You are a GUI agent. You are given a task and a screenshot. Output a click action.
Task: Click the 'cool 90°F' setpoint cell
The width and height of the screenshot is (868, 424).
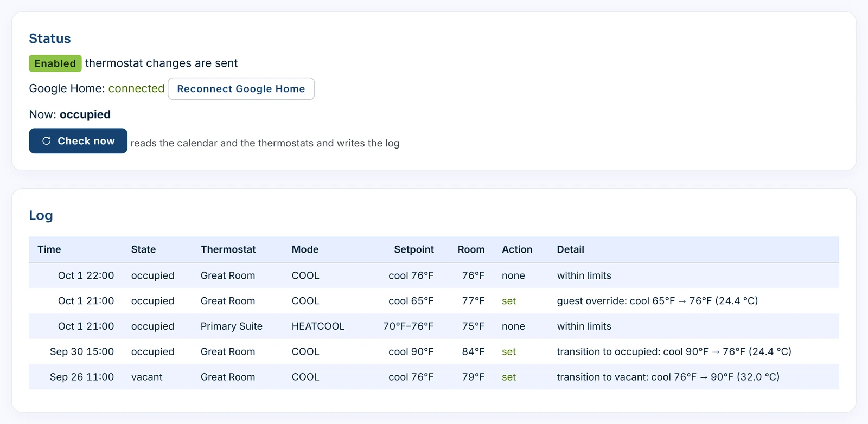pos(411,351)
